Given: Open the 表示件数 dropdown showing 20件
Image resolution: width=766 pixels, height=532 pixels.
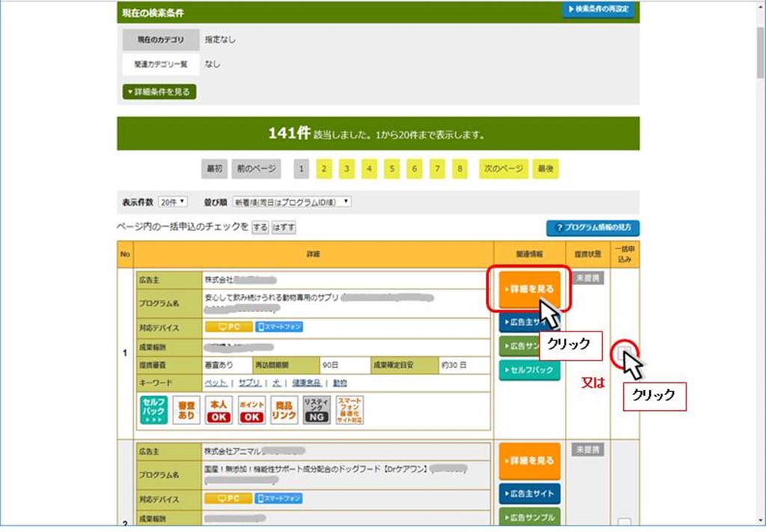Looking at the screenshot, I should (x=173, y=202).
